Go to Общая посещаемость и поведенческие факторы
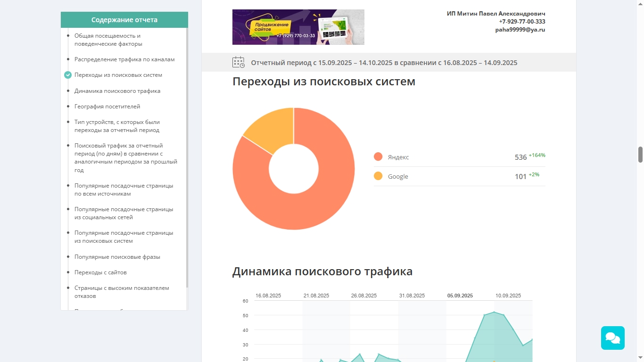644x362 pixels. 107,40
